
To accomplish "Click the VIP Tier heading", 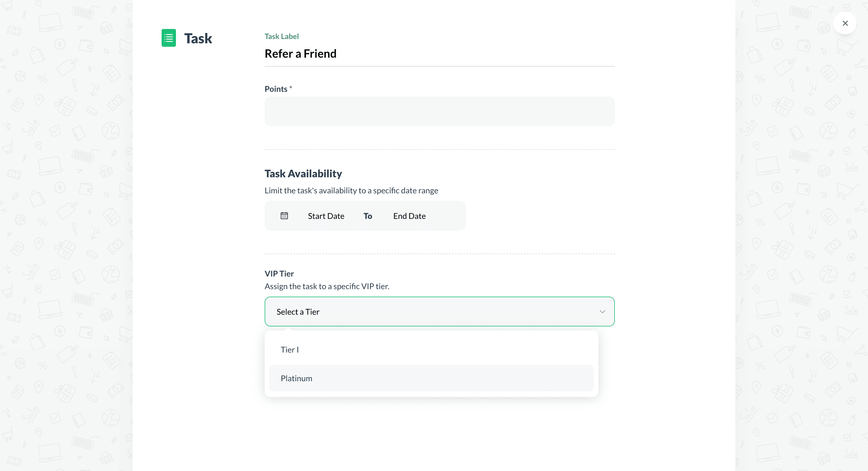I will (x=279, y=274).
